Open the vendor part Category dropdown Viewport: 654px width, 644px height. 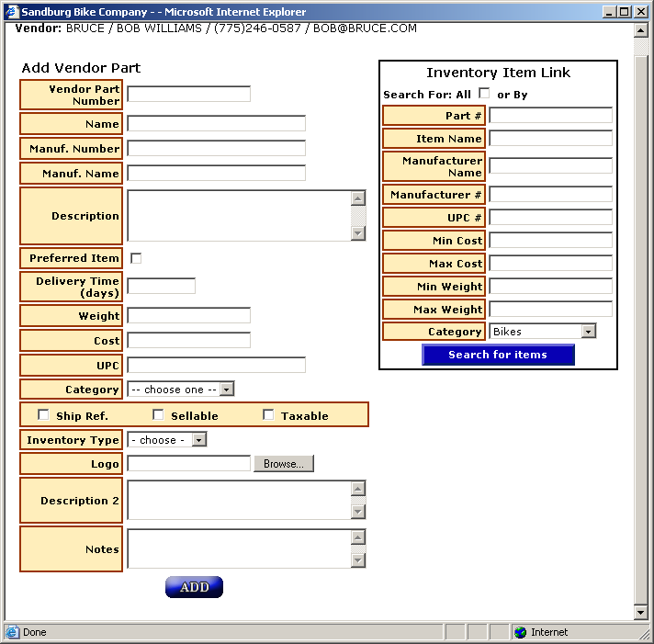(x=180, y=390)
